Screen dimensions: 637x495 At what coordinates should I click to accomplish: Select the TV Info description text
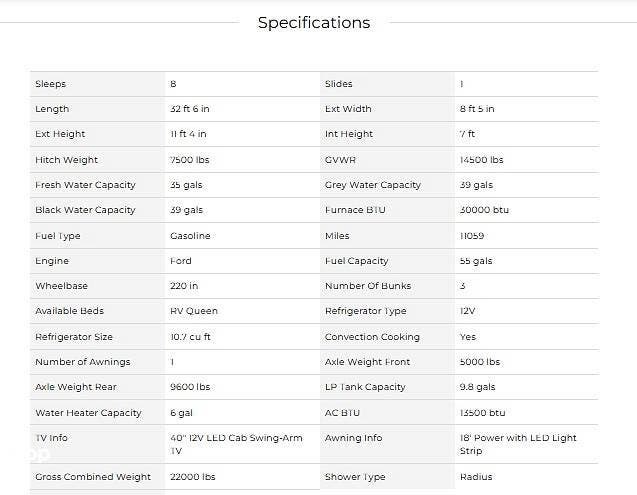(236, 445)
